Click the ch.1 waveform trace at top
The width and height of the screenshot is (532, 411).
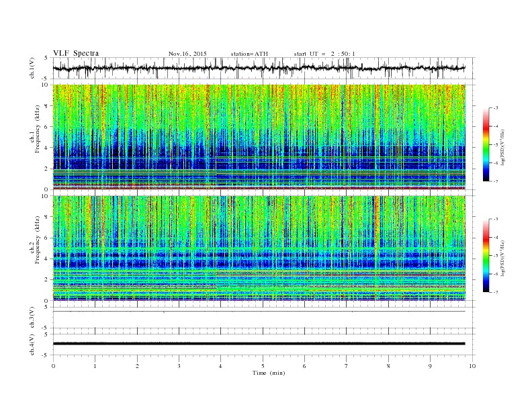click(259, 68)
